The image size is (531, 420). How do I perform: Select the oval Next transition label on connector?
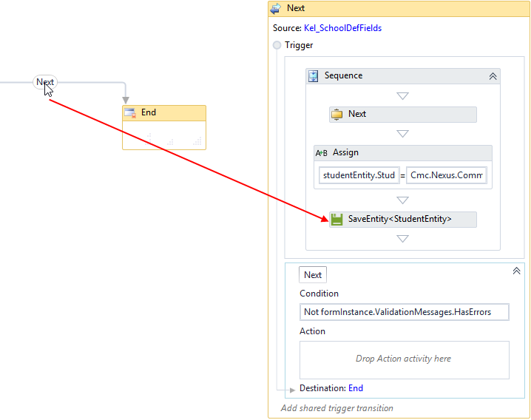[45, 82]
